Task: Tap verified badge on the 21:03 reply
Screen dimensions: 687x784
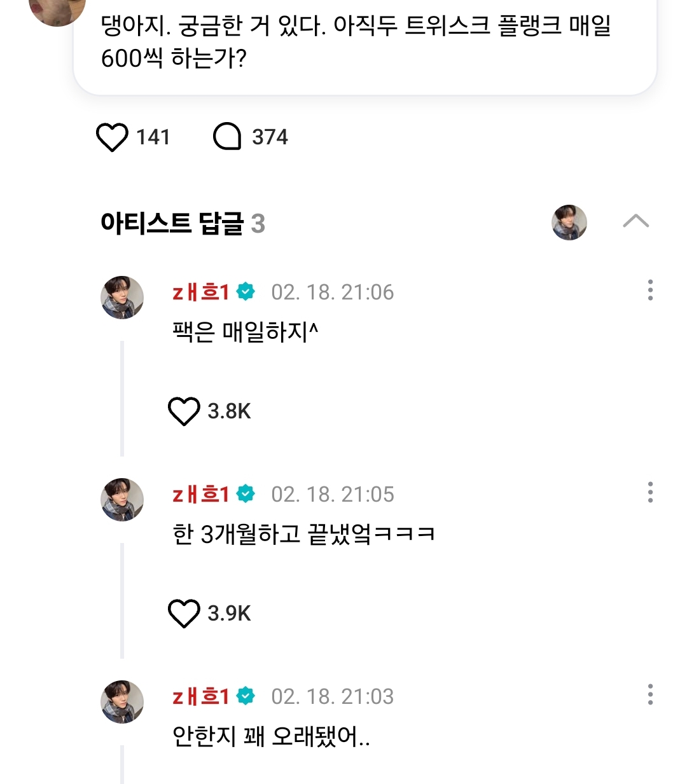Action: (246, 696)
